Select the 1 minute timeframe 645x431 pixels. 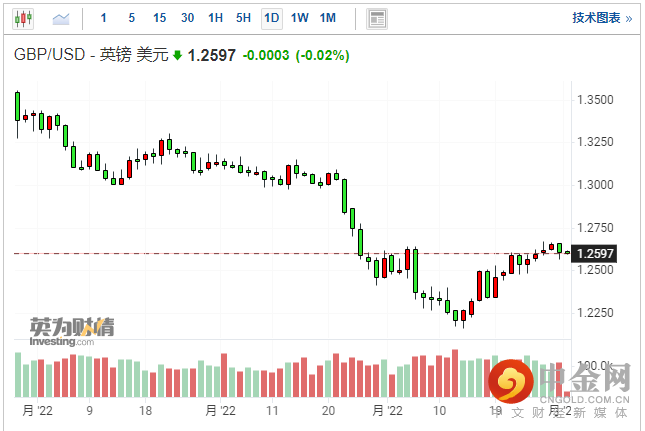pos(105,18)
